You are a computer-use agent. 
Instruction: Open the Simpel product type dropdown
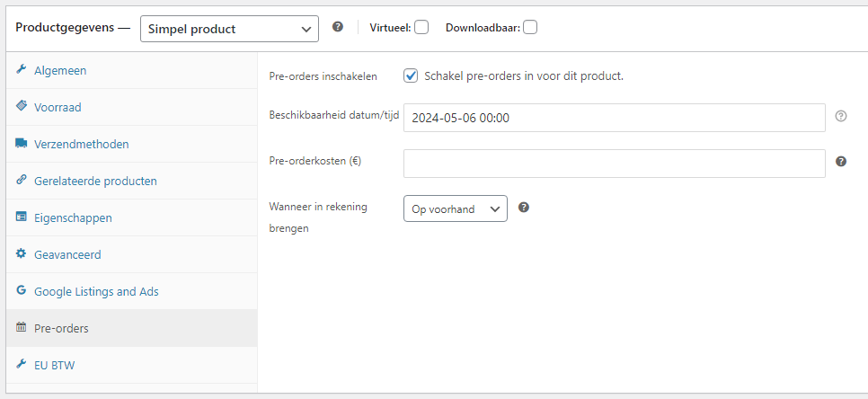tap(230, 29)
